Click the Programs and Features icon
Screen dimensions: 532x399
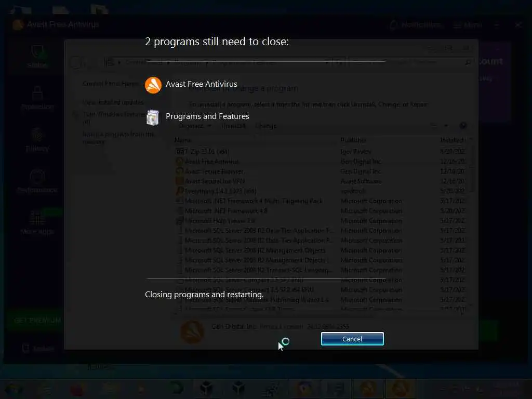153,117
